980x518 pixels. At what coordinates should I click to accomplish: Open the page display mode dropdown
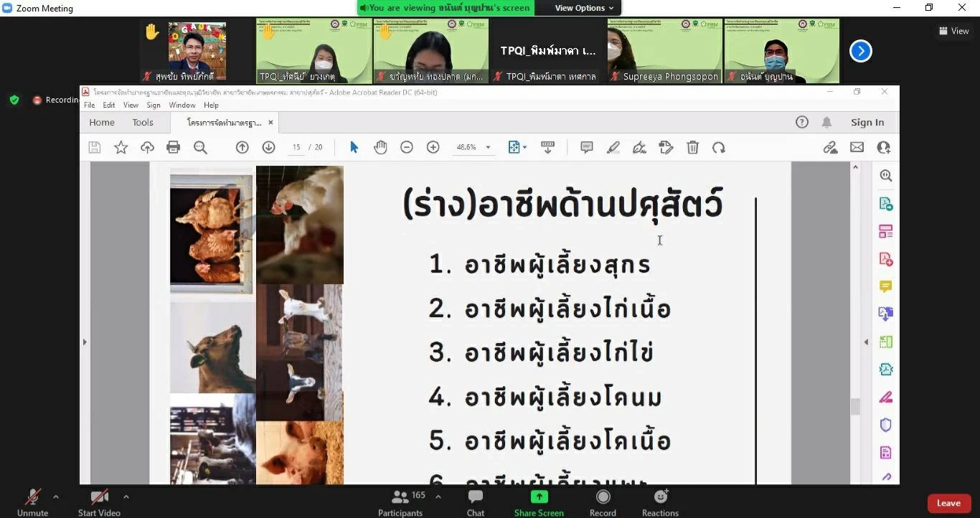click(x=517, y=147)
